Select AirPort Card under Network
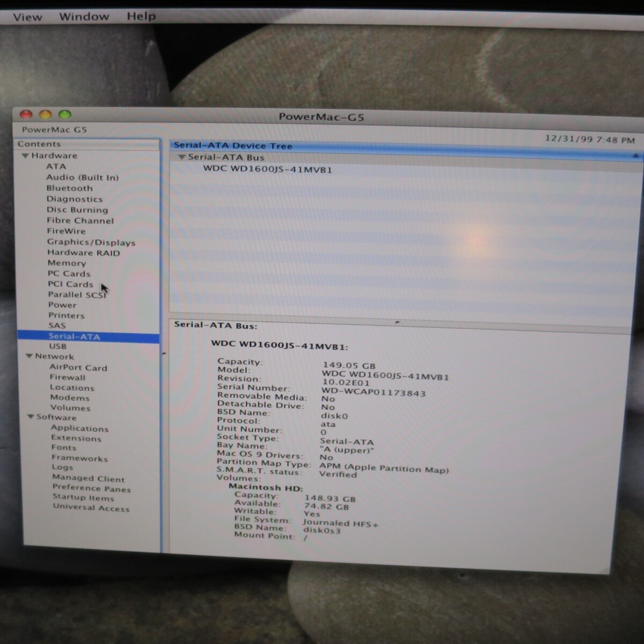The image size is (644, 644). pyautogui.click(x=78, y=368)
